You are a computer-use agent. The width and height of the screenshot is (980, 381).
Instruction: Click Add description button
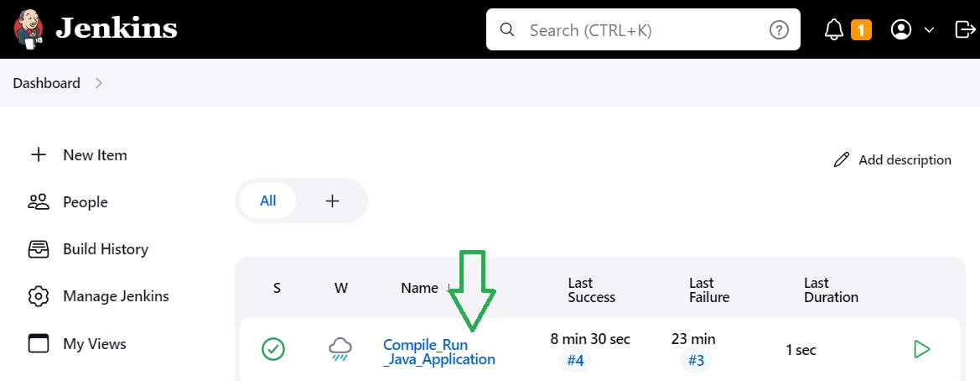coord(893,160)
